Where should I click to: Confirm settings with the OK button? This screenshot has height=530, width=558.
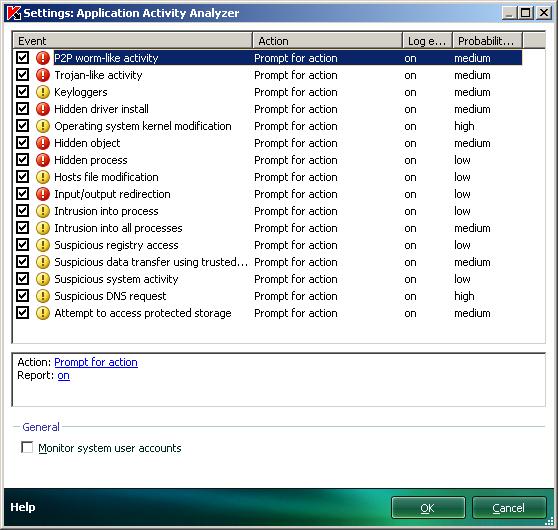click(x=428, y=508)
